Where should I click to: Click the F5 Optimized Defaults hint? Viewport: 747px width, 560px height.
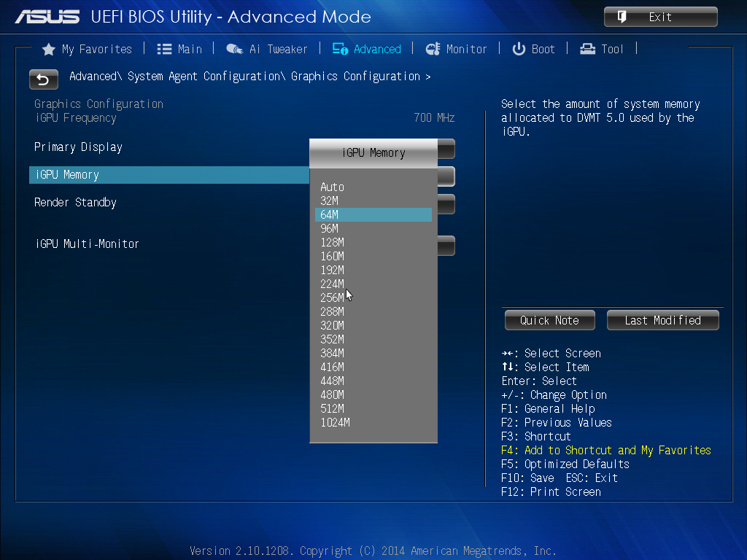coord(565,464)
